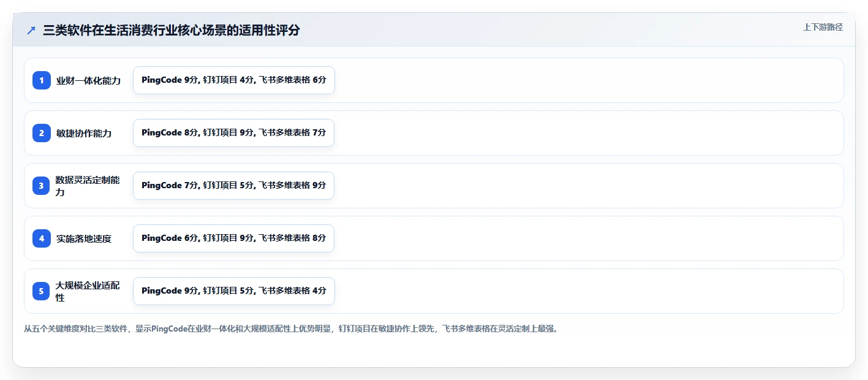The image size is (868, 380).
Task: Click the 实施落地速度 label
Action: 84,238
